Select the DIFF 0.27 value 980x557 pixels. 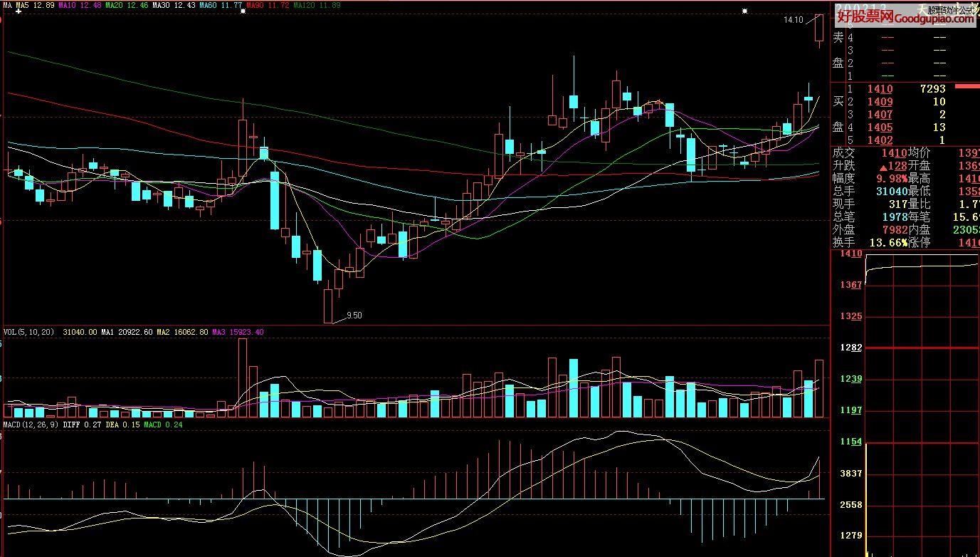point(82,425)
